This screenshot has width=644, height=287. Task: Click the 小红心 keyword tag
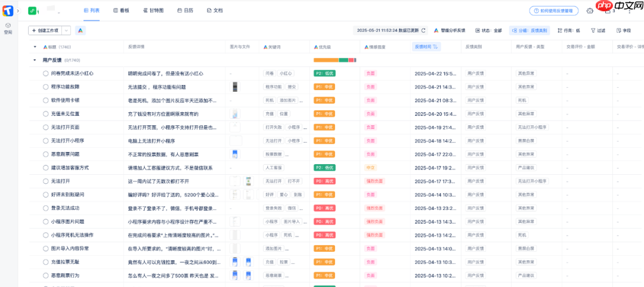point(286,73)
